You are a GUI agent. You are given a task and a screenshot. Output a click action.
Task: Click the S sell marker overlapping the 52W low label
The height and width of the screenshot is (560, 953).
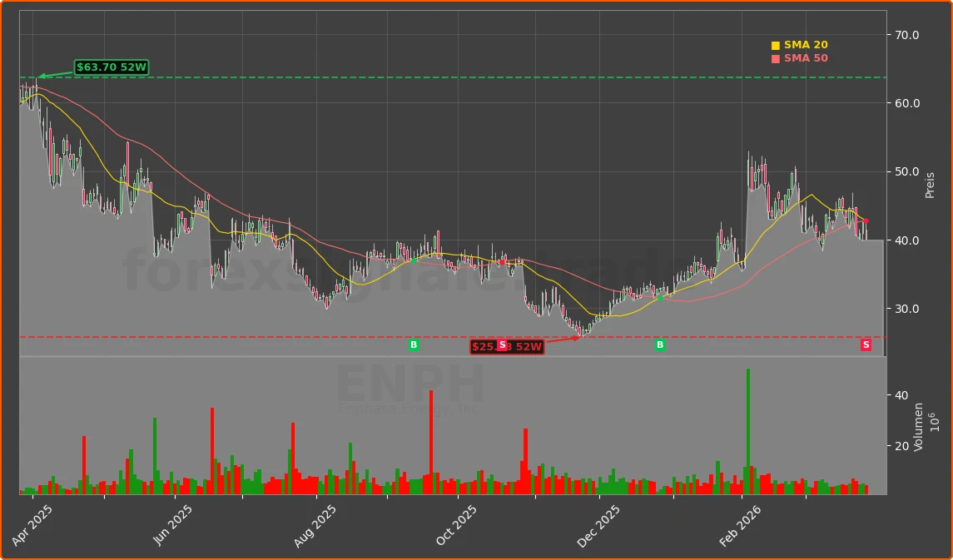[x=502, y=345]
